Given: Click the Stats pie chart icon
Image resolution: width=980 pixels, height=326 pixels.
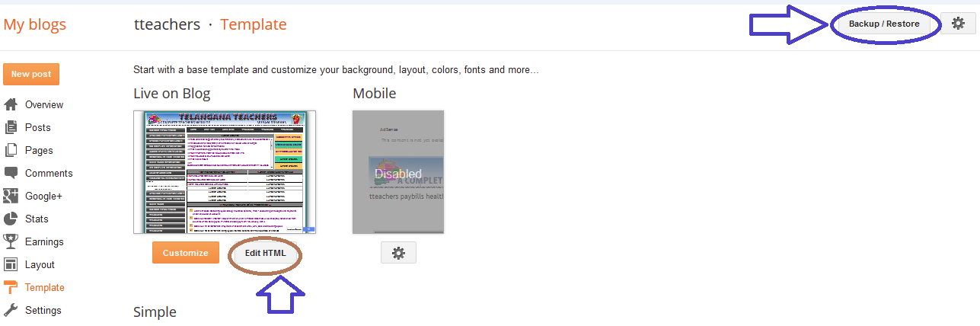Looking at the screenshot, I should [11, 219].
